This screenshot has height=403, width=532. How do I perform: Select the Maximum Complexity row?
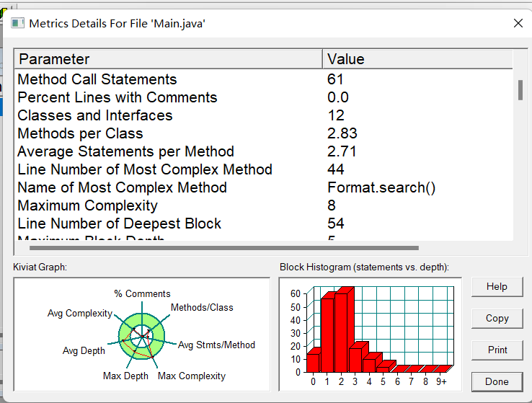264,205
